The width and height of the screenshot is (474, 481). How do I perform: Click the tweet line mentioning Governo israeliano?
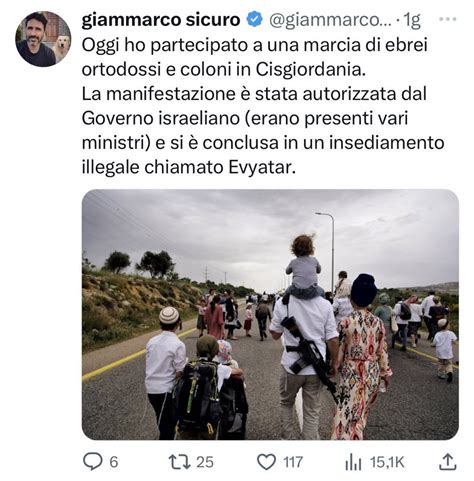pyautogui.click(x=245, y=118)
